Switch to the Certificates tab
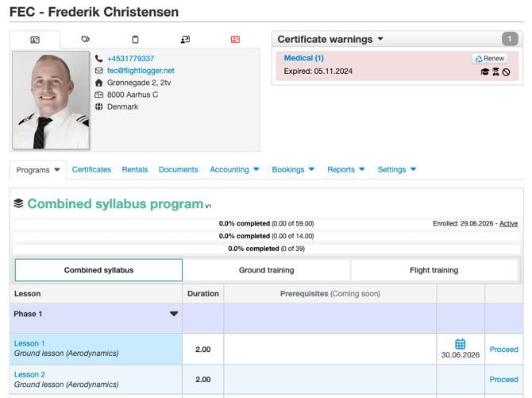The width and height of the screenshot is (532, 398). click(x=91, y=169)
